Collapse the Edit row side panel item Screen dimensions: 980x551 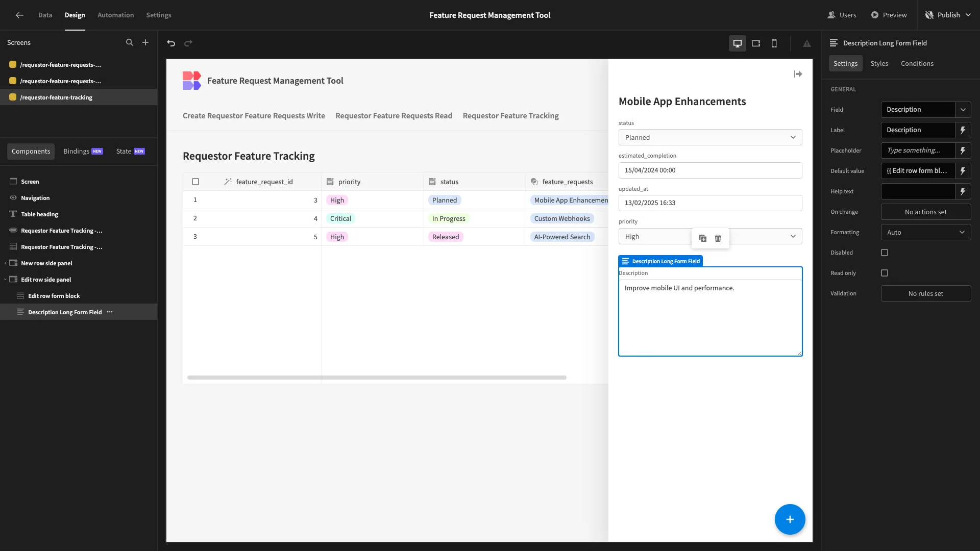(5, 280)
